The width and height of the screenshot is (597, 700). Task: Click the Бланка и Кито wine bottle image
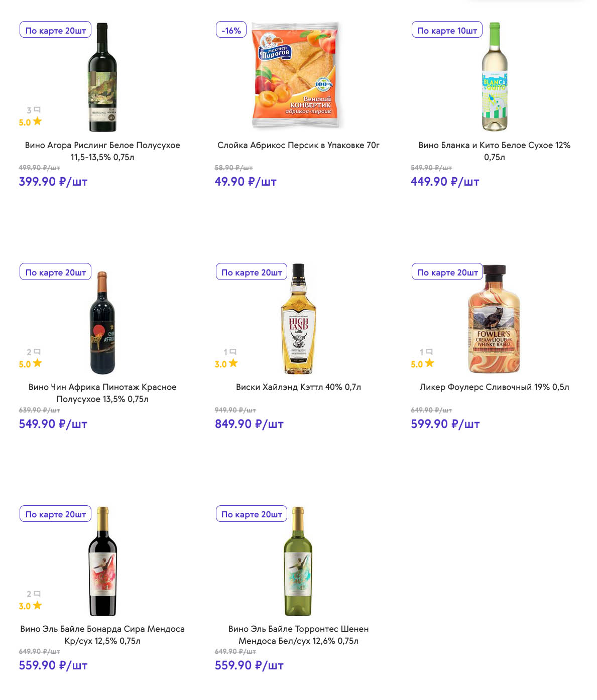495,77
